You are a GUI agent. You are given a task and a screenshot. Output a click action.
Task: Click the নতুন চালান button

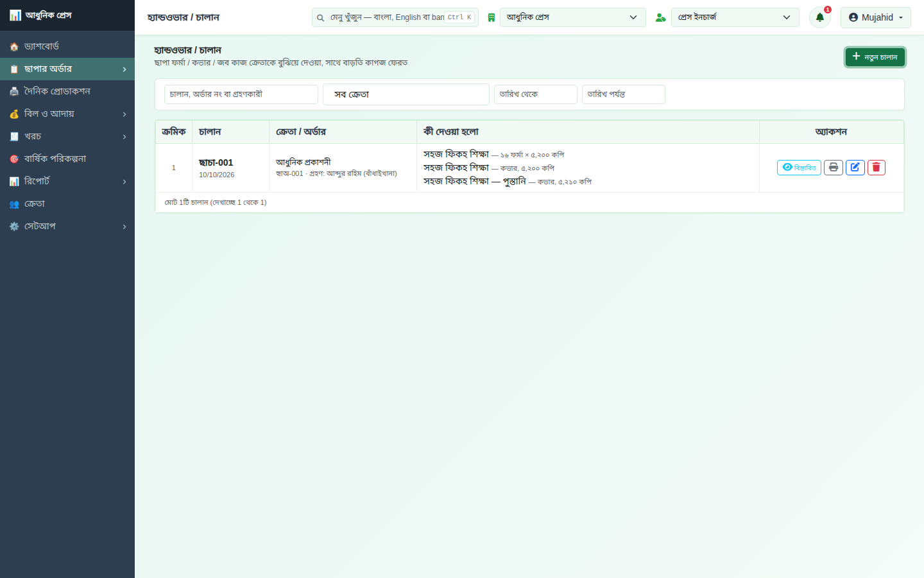875,57
